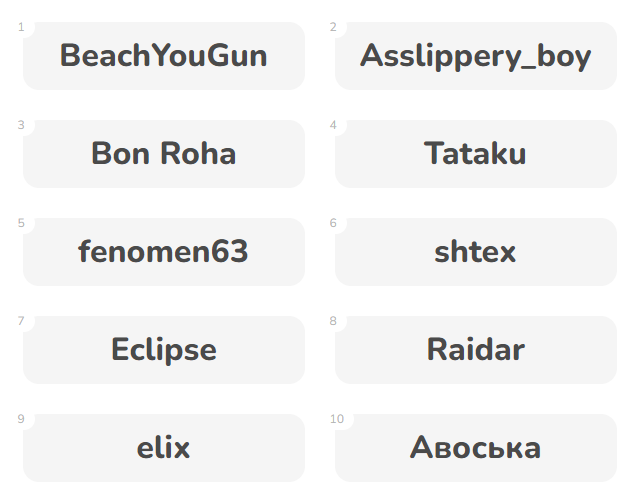Select the Авоська player card
The image size is (638, 492).
click(476, 448)
